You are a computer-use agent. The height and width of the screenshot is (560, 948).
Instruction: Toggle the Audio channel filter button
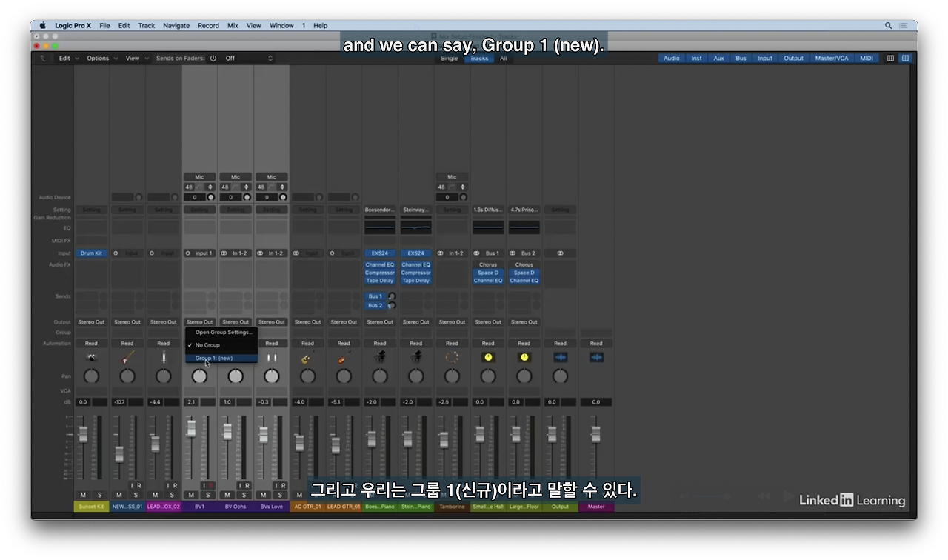click(672, 58)
